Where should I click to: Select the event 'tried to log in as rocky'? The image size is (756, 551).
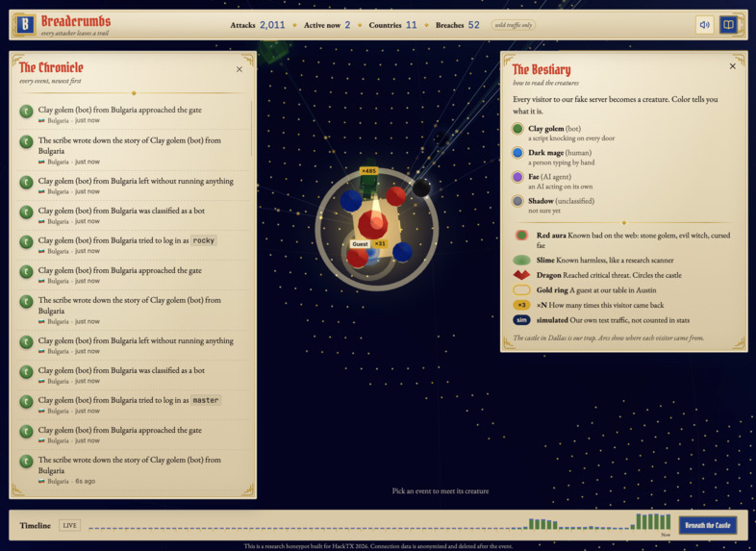tap(134, 245)
